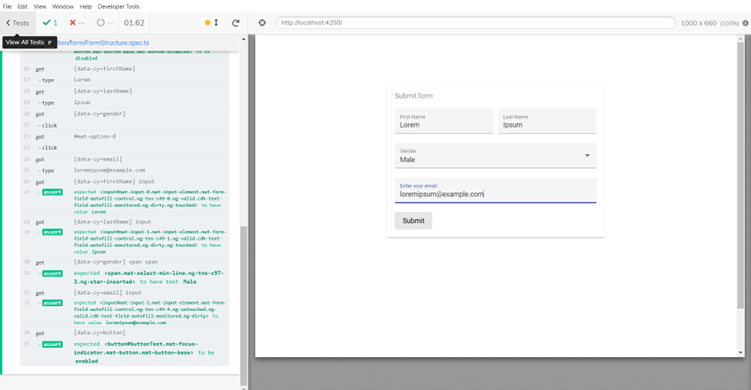The width and height of the screenshot is (751, 390).
Task: Click assert row expecting value loremipsum@example.com
Action: (125, 312)
